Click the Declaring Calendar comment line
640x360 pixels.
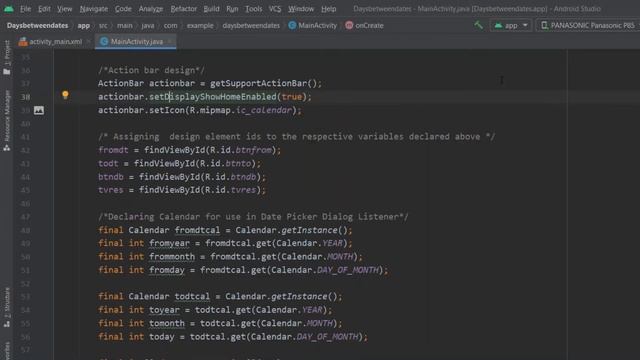click(253, 217)
